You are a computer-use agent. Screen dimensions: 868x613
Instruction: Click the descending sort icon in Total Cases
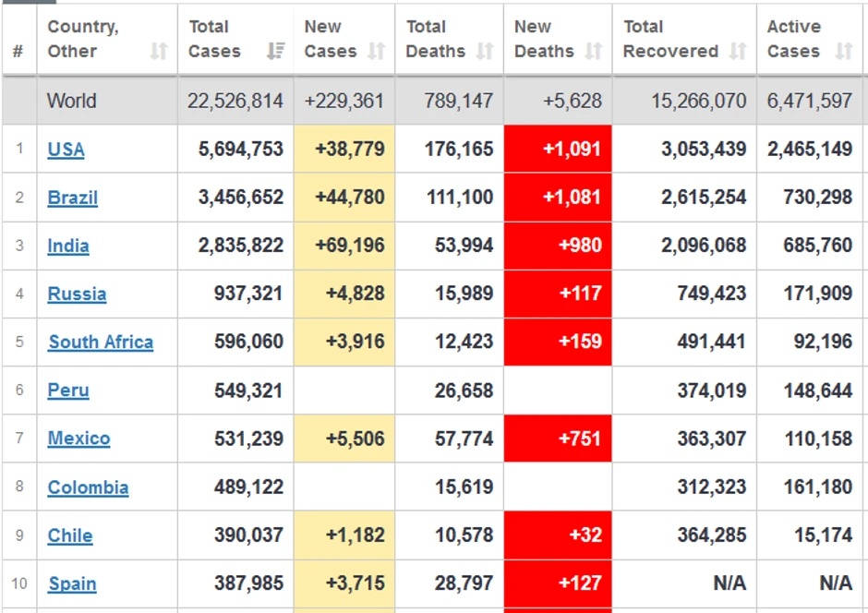click(x=275, y=52)
